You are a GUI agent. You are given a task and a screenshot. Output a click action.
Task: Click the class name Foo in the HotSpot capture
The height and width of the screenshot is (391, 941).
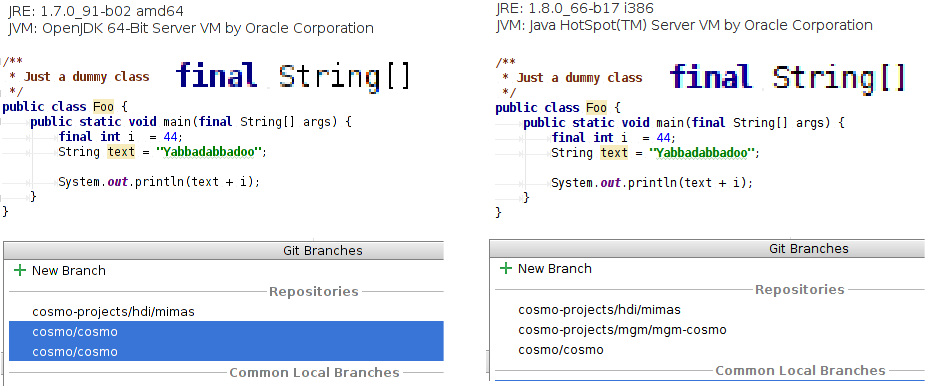(x=596, y=108)
